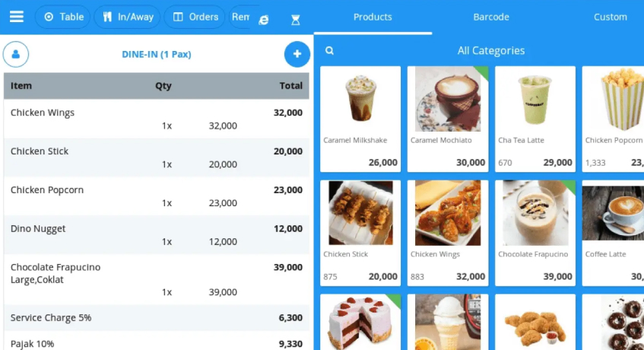Select the Chicken Wings order line
This screenshot has width=644, height=350.
[x=156, y=119]
